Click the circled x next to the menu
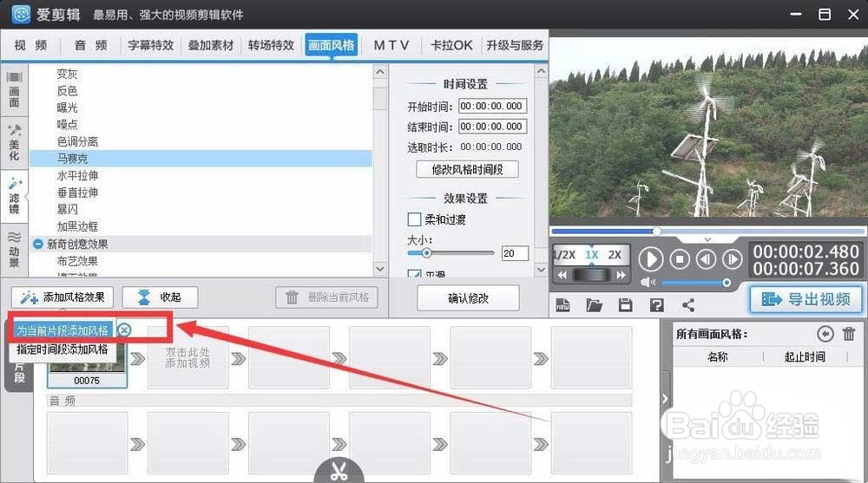868x483 pixels. click(x=124, y=330)
